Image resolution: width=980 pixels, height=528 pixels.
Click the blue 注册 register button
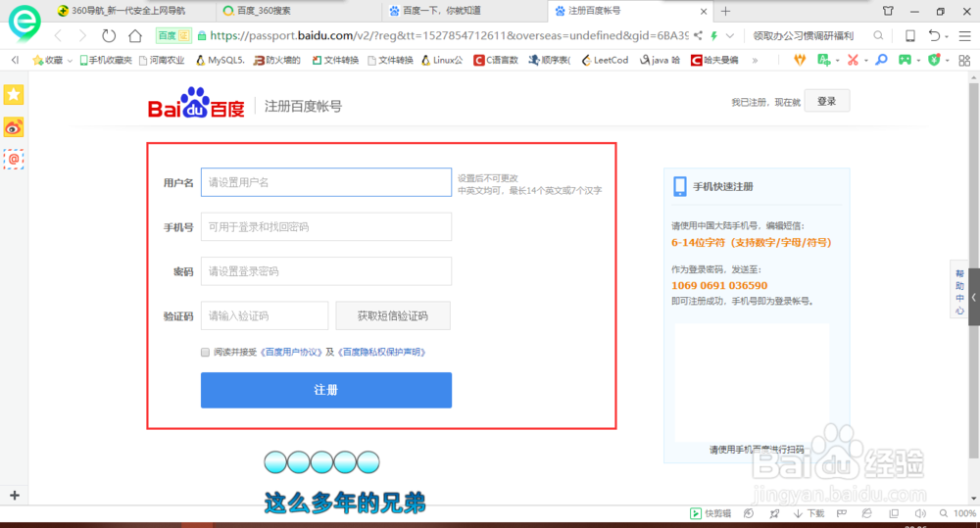(x=326, y=390)
